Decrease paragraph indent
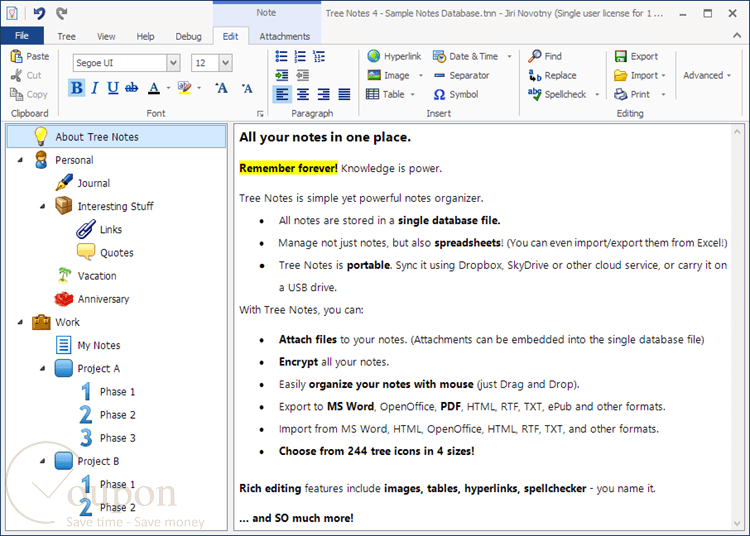Viewport: 750px width, 536px height. click(302, 75)
